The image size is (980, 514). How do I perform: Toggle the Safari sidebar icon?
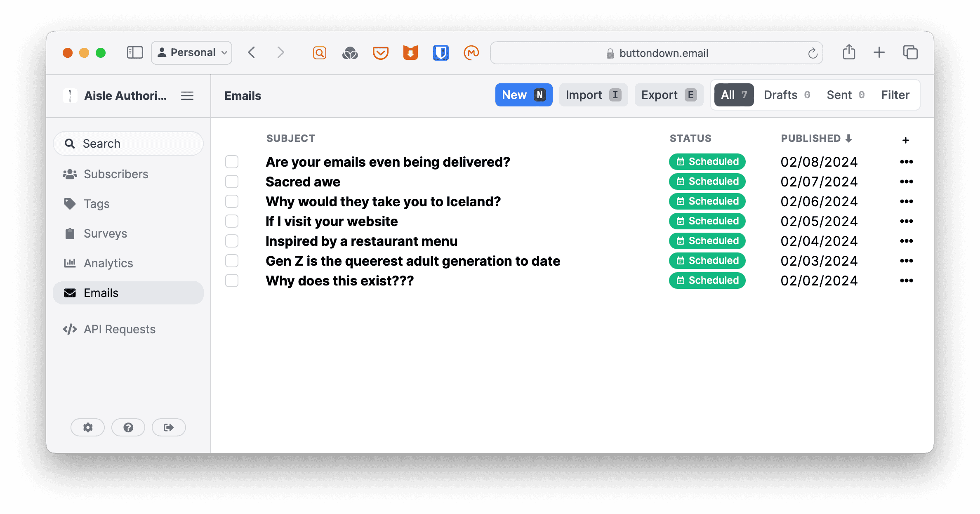135,52
